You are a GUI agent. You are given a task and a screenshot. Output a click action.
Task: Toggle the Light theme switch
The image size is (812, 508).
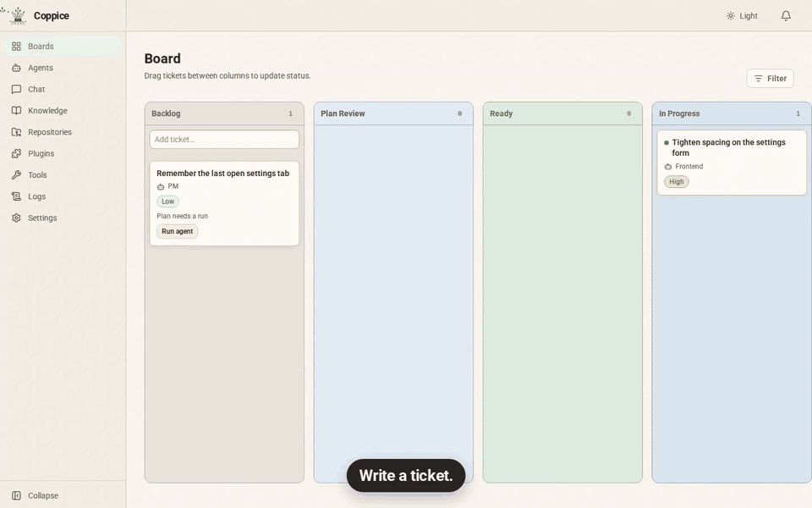[742, 16]
